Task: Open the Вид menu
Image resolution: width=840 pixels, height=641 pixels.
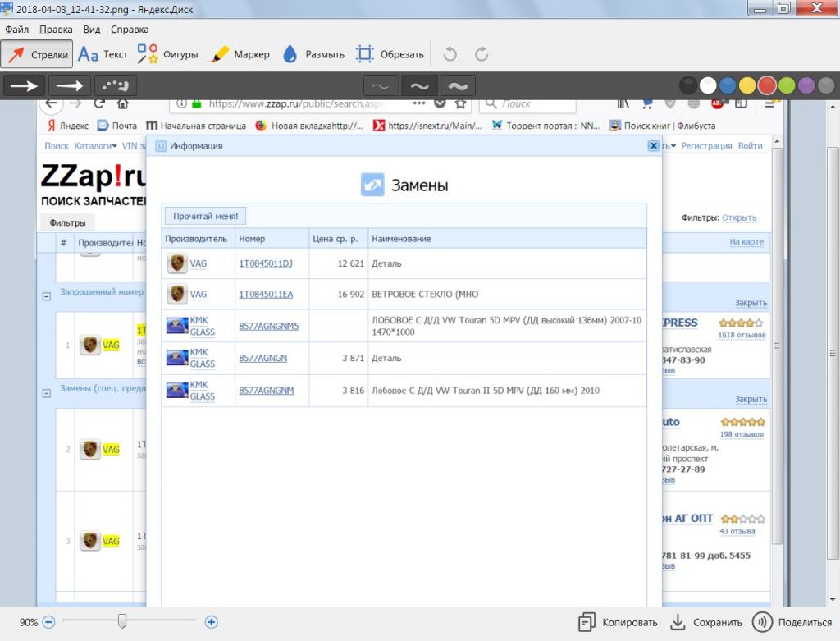Action: [92, 30]
